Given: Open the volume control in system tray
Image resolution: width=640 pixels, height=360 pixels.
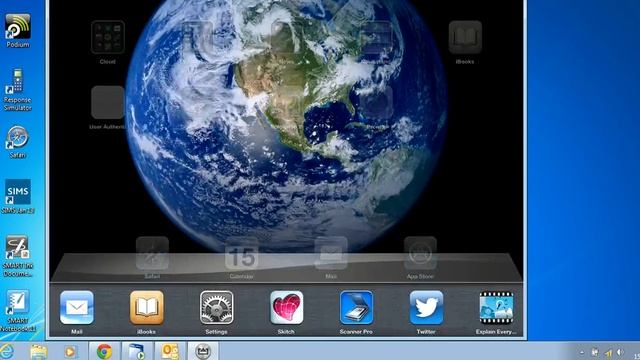Looking at the screenshot, I should click(x=620, y=353).
